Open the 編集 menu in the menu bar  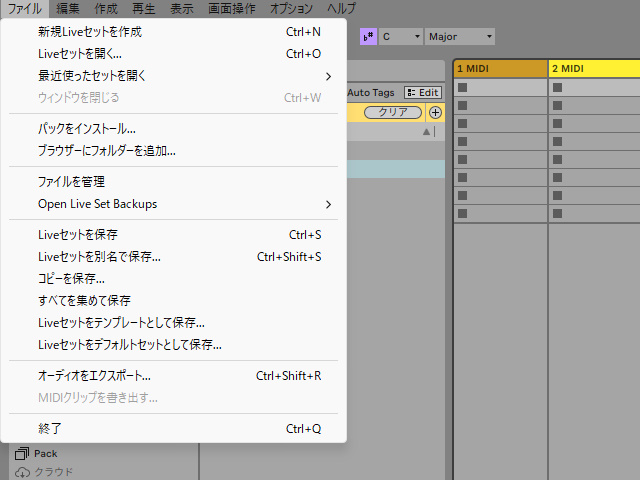point(68,8)
